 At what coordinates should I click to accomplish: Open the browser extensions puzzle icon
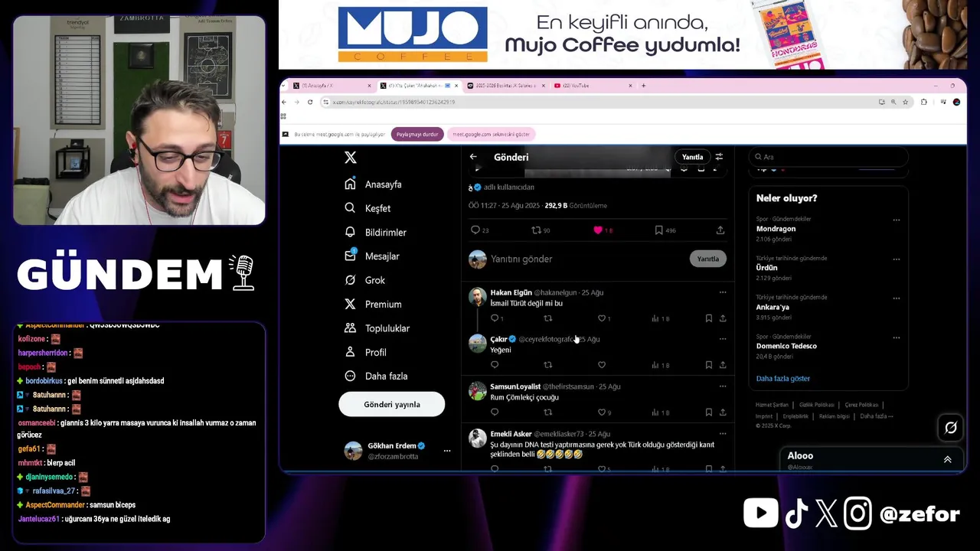click(x=924, y=102)
